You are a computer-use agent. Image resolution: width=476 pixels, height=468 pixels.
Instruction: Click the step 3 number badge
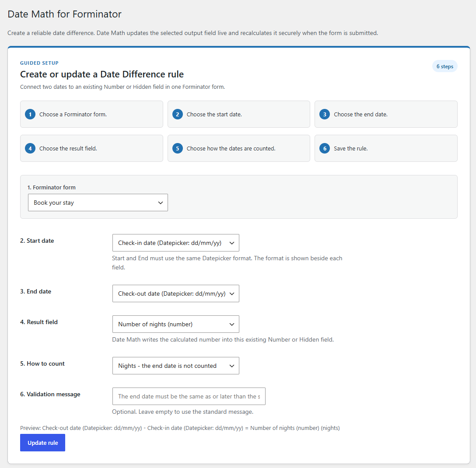coord(325,115)
